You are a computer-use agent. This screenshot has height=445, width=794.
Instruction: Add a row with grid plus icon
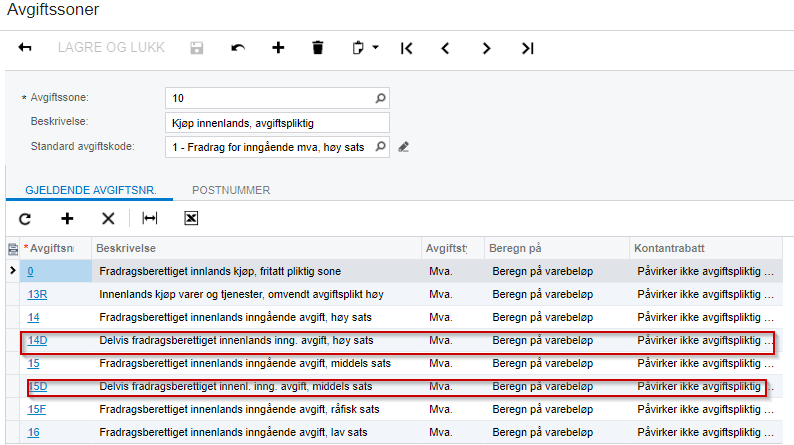67,218
